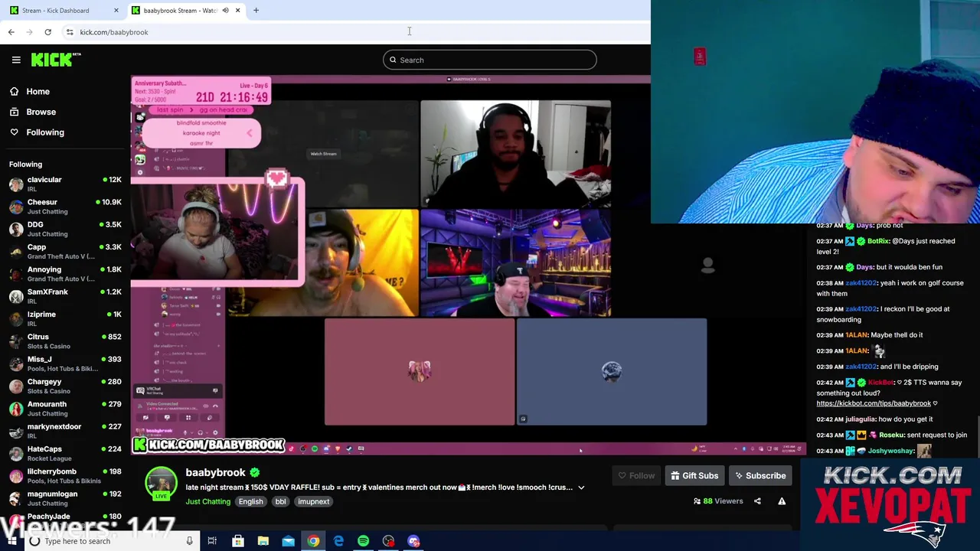
Task: Click the stream video player
Action: pos(467,264)
